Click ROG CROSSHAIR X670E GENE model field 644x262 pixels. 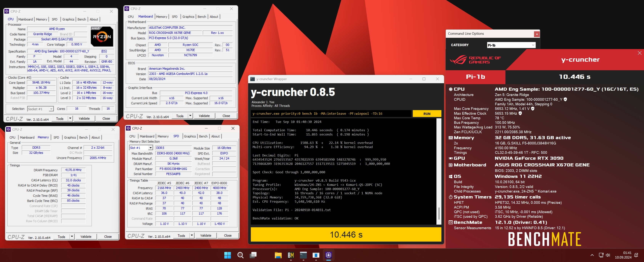(175, 33)
